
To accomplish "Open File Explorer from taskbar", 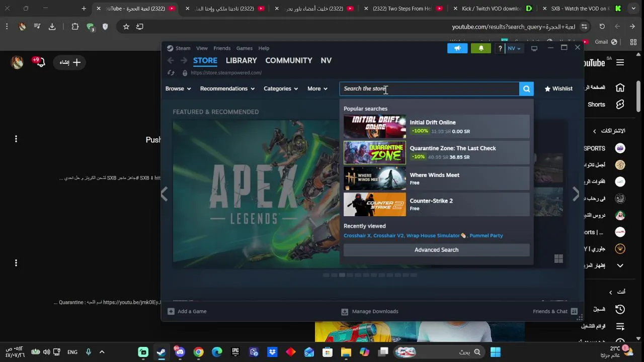I will point(346,352).
